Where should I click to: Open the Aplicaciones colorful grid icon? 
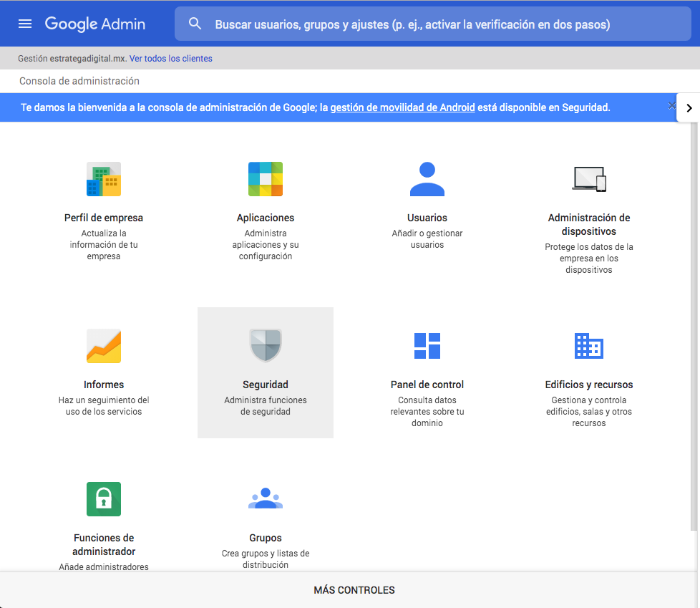[x=266, y=179]
